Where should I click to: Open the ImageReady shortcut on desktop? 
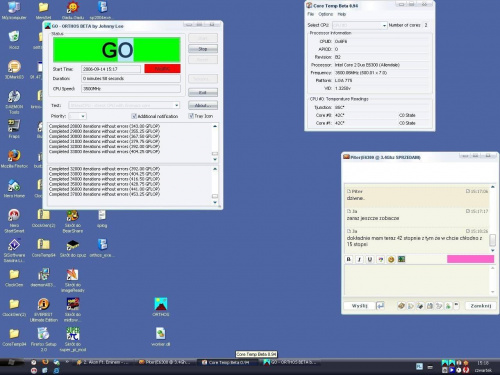[73, 280]
